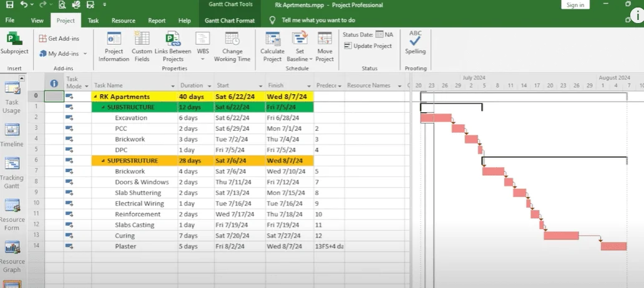Open Task Name column filter arrow
644x288 pixels.
click(x=172, y=86)
